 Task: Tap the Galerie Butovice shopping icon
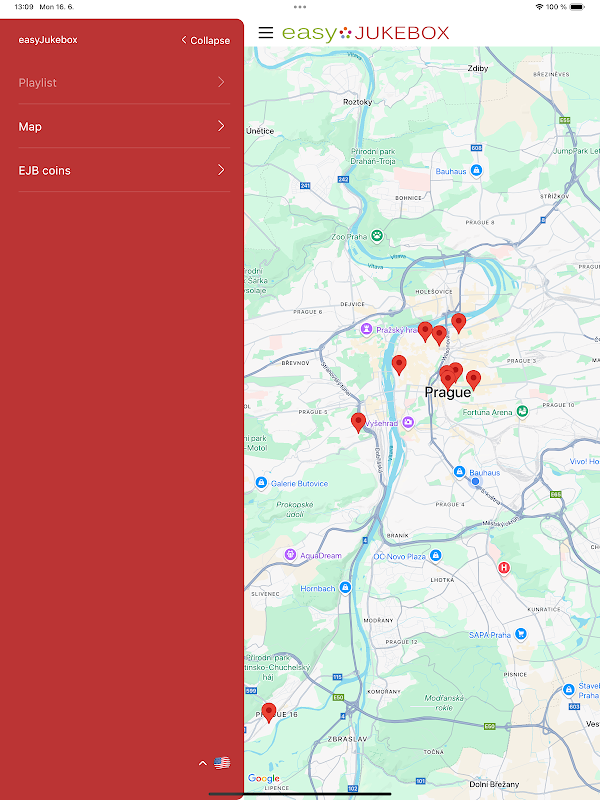pyautogui.click(x=261, y=483)
